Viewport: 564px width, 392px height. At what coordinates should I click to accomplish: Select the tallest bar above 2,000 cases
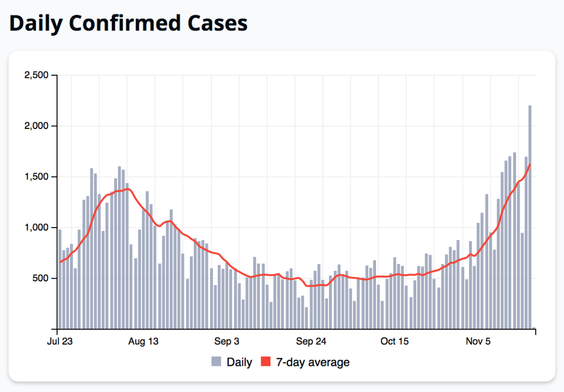click(530, 217)
